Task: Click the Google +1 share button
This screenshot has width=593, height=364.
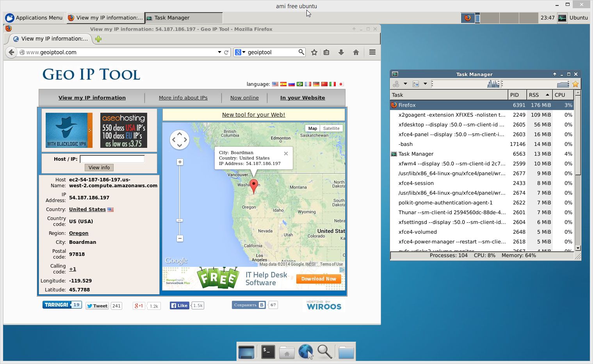Action: click(139, 306)
